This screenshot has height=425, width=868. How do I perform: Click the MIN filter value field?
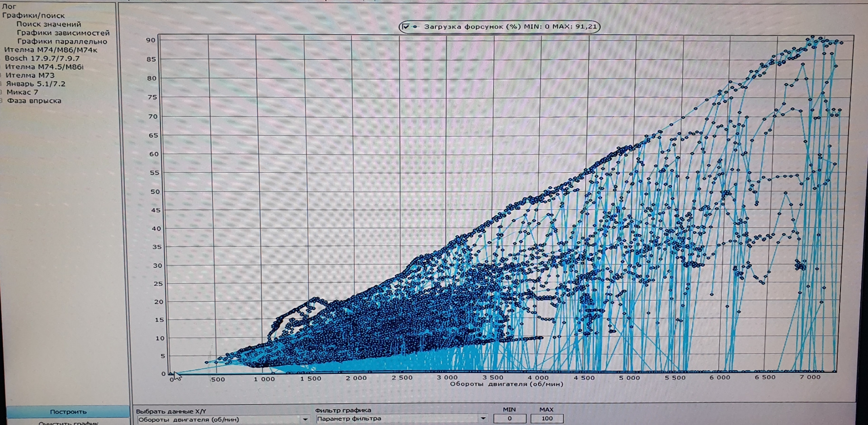(509, 418)
